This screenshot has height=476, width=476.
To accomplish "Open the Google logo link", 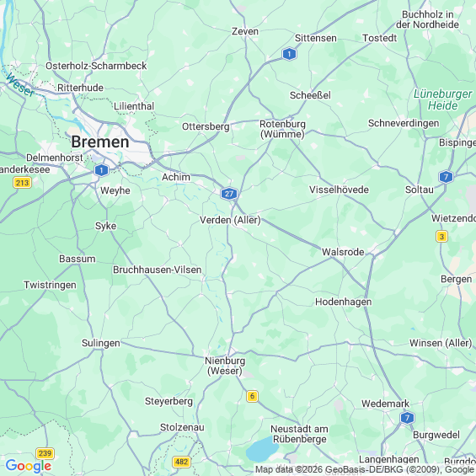I will [29, 466].
